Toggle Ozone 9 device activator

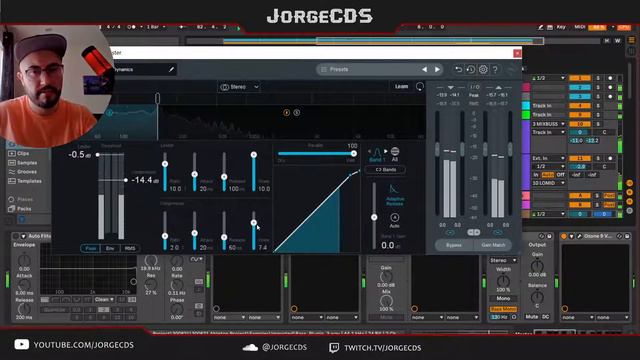tap(564, 236)
